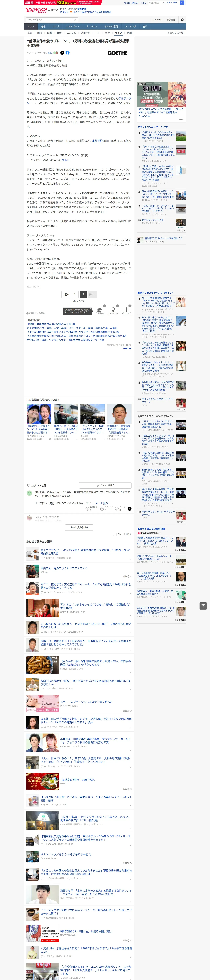Share article on X (Twitter) icon

[x=62, y=53]
